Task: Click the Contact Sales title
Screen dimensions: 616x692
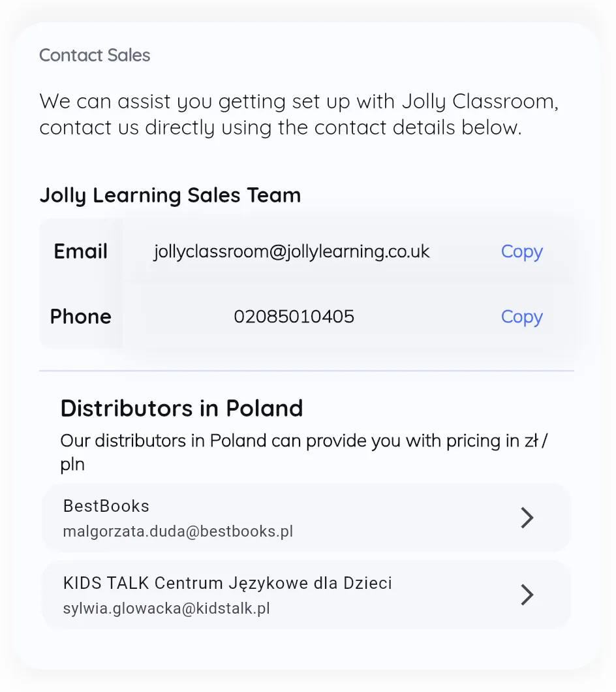Action: click(x=95, y=55)
